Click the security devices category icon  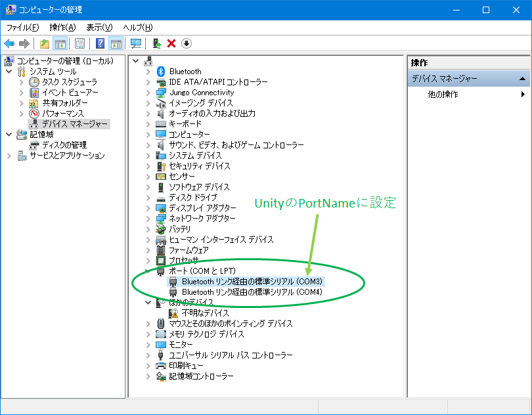pos(161,166)
